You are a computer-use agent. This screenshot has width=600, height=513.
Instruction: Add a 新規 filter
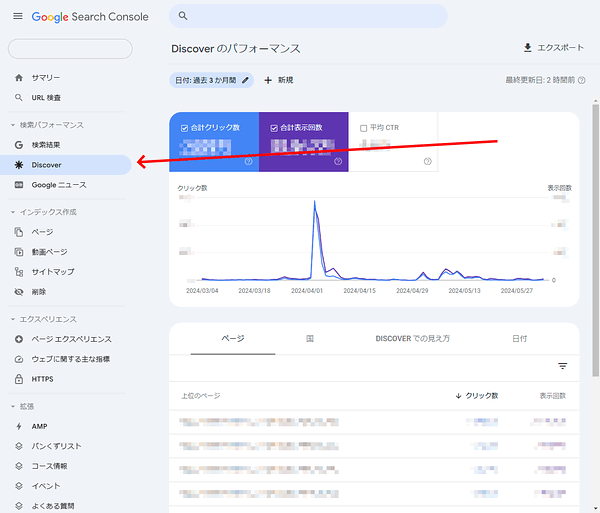279,80
